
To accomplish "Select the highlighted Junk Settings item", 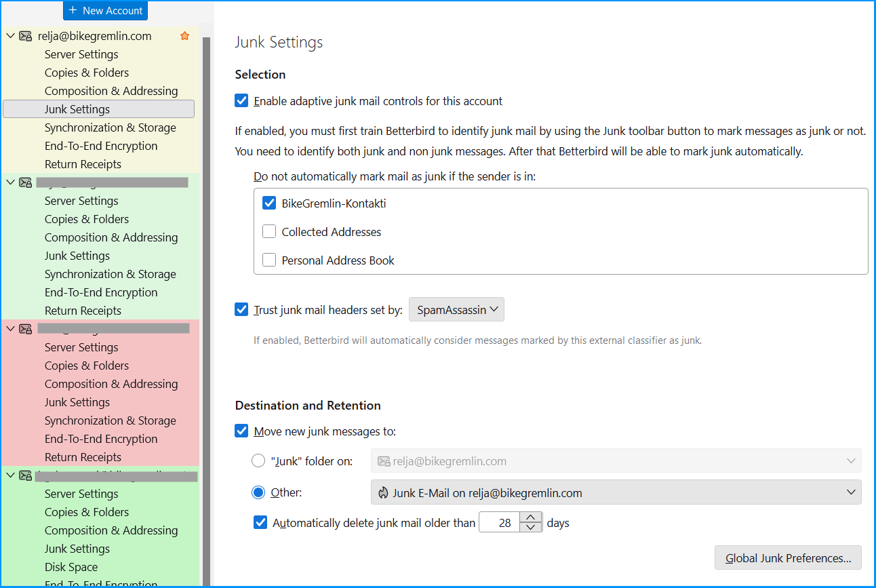I will click(x=99, y=109).
